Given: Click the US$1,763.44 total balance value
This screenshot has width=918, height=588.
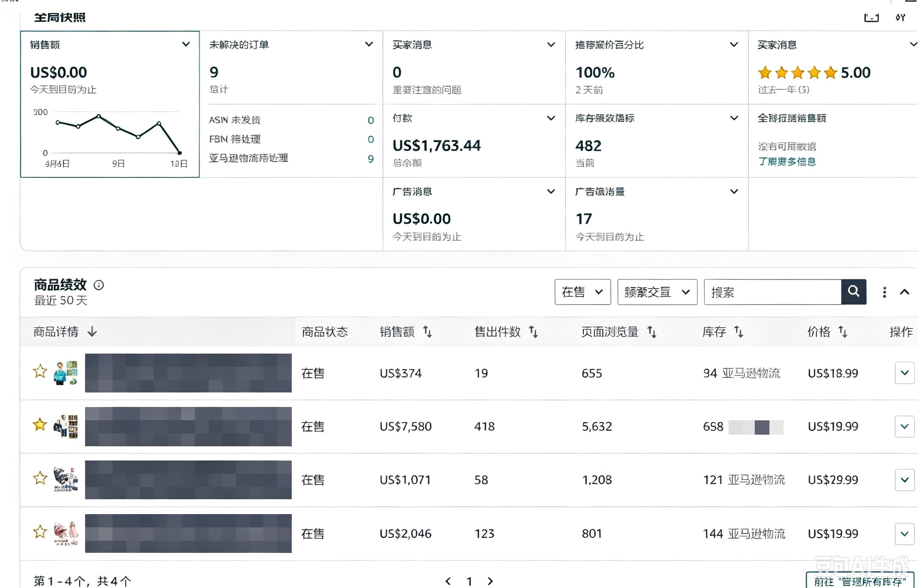Looking at the screenshot, I should 436,146.
